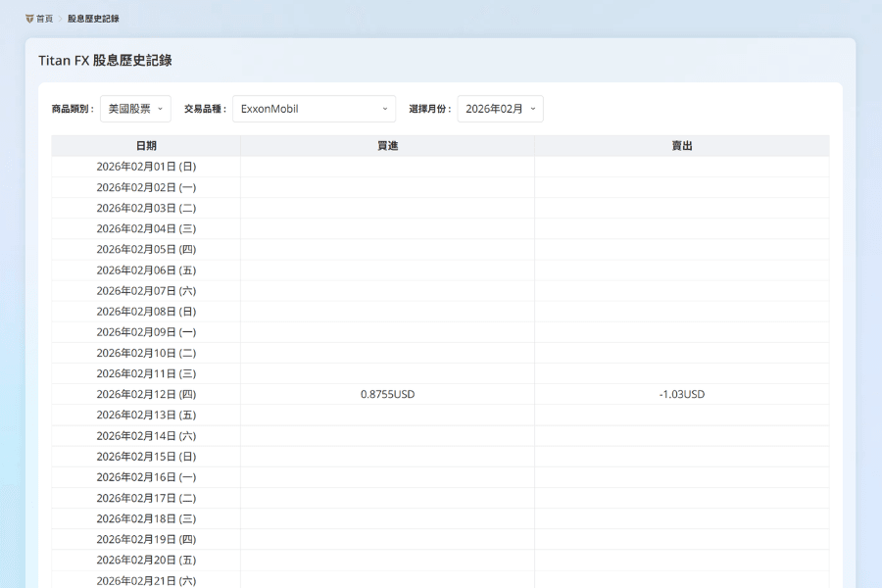The height and width of the screenshot is (588, 882).
Task: Select the -1.03USD sell dividend value
Action: [681, 394]
